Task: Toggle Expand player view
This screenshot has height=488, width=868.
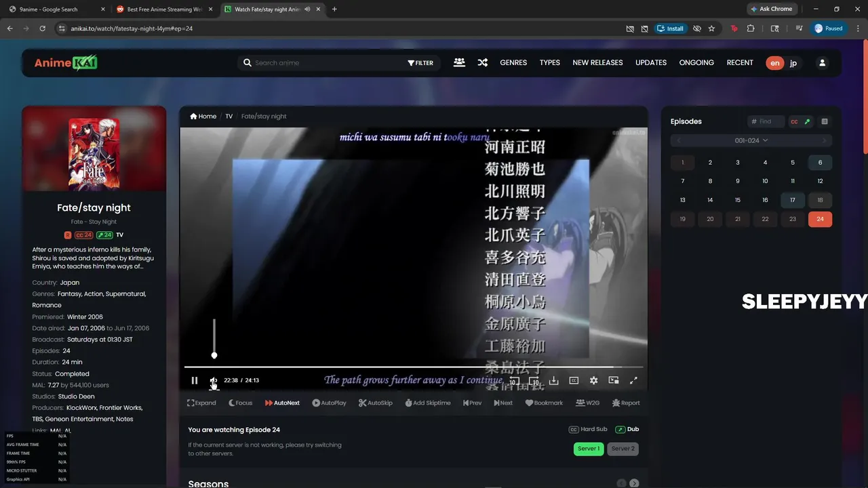Action: pyautogui.click(x=201, y=403)
